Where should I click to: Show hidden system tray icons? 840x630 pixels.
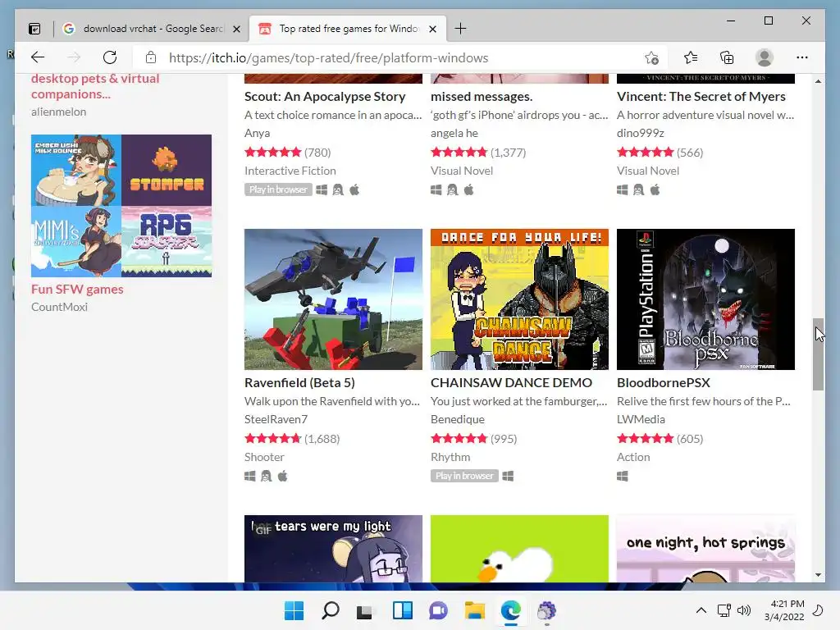tap(701, 610)
